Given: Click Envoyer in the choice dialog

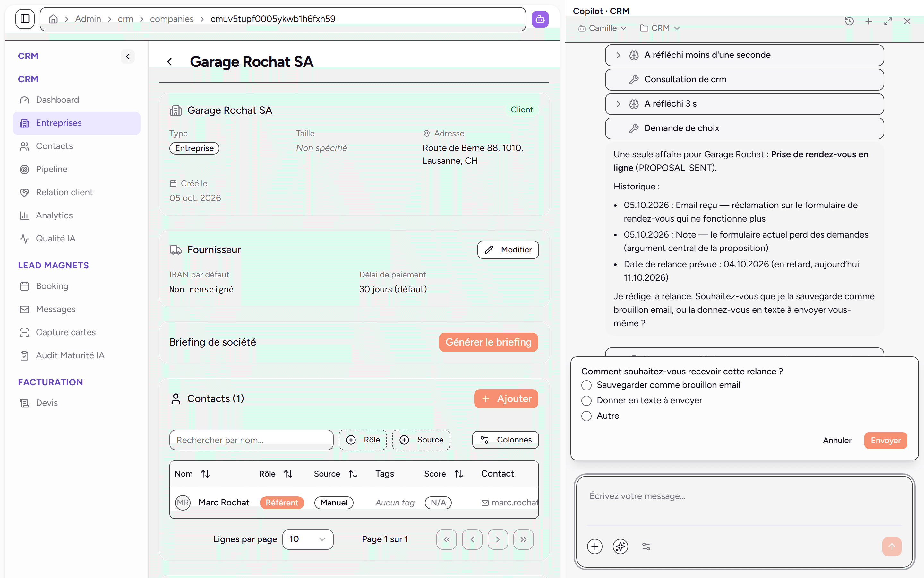Looking at the screenshot, I should click(x=886, y=440).
